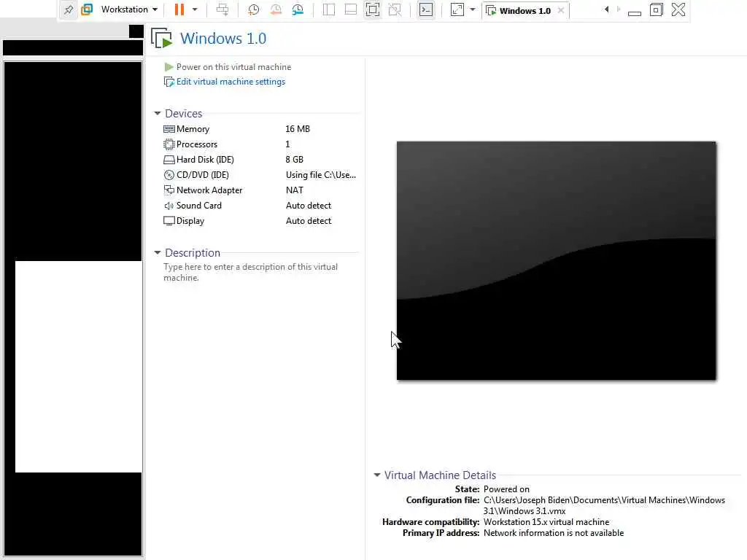Viewport: 747px width, 560px height.
Task: Enter full screen mode
Action: coord(373,9)
